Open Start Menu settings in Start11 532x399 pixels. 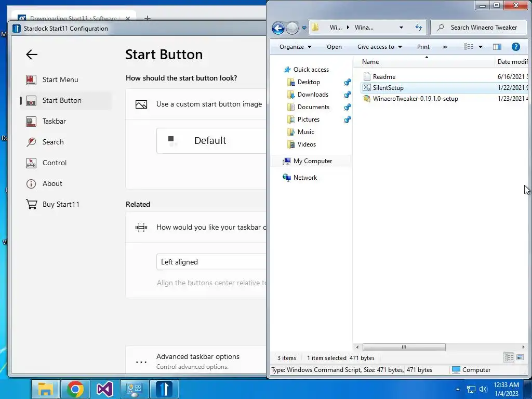(x=65, y=79)
